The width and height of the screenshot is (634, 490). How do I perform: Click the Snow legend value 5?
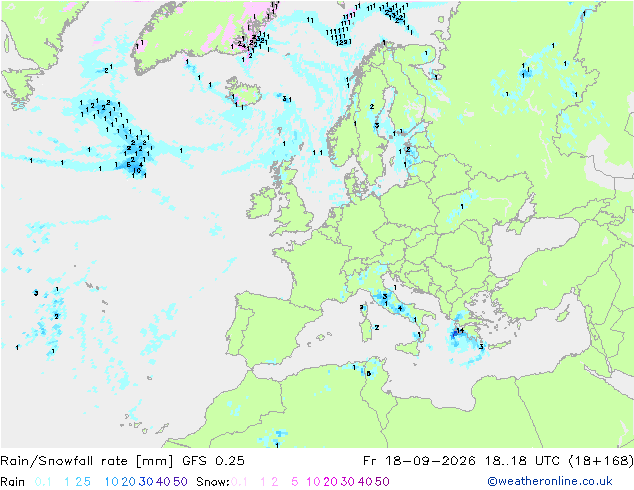pos(294,482)
